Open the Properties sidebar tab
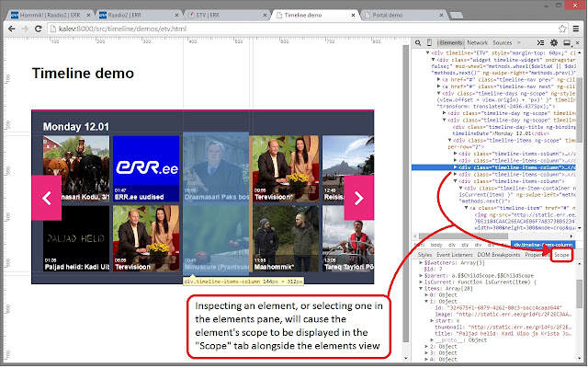Image resolution: width=588 pixels, height=368 pixels. click(x=537, y=255)
